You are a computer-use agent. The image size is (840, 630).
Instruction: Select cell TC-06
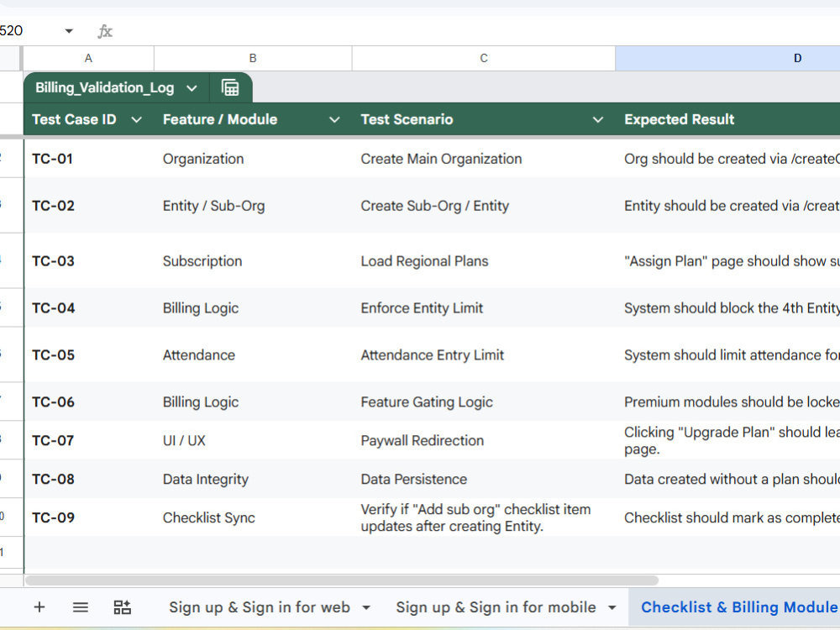coord(89,402)
